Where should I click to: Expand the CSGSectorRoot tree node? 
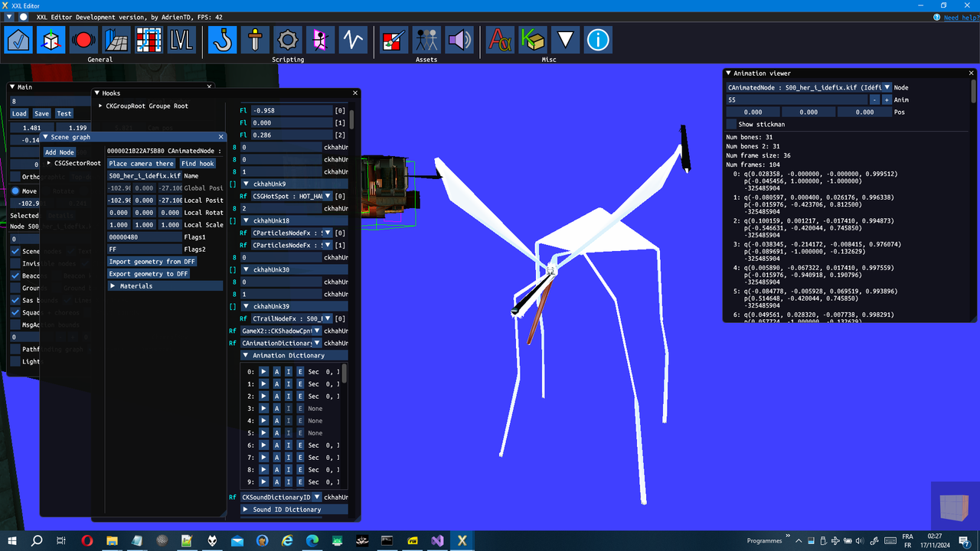(x=50, y=163)
